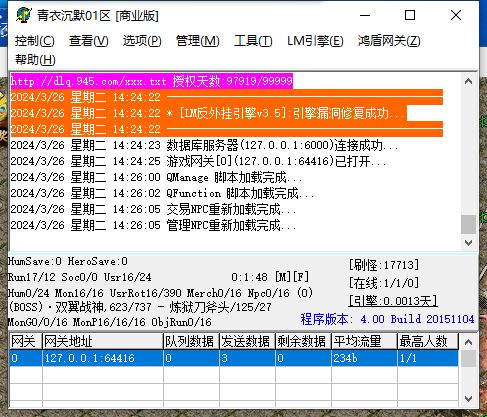Click the MonG0/0/16 status line
Screen dimensions: 487x417
(x=110, y=322)
